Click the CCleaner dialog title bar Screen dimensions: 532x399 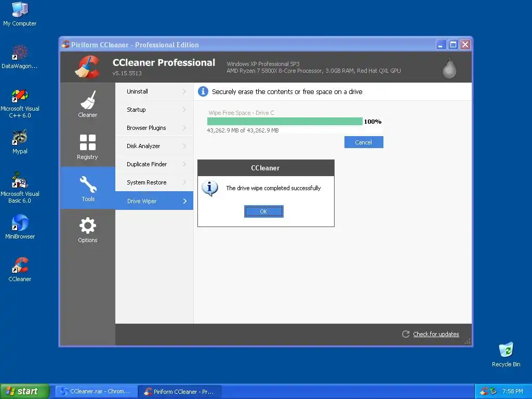point(265,168)
